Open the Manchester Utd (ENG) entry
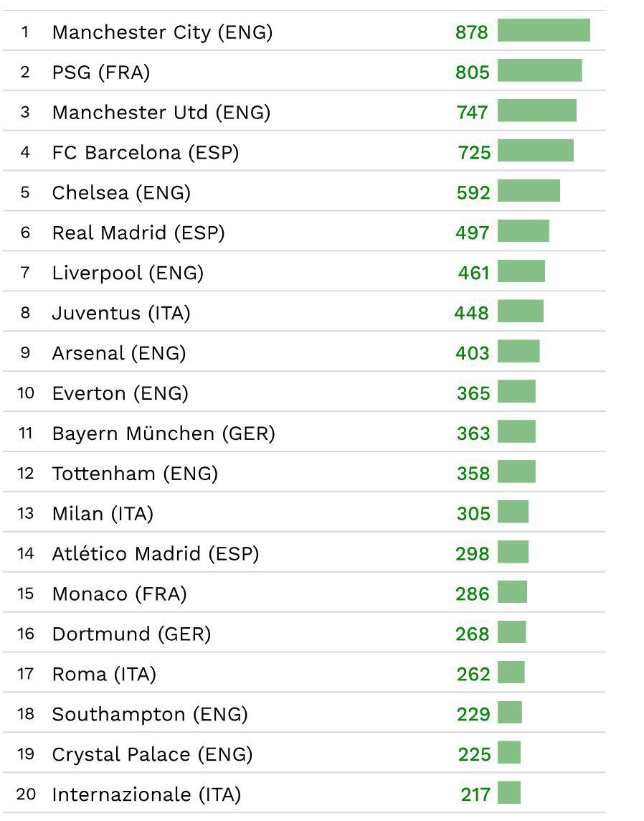The width and height of the screenshot is (644, 821). coord(161,113)
